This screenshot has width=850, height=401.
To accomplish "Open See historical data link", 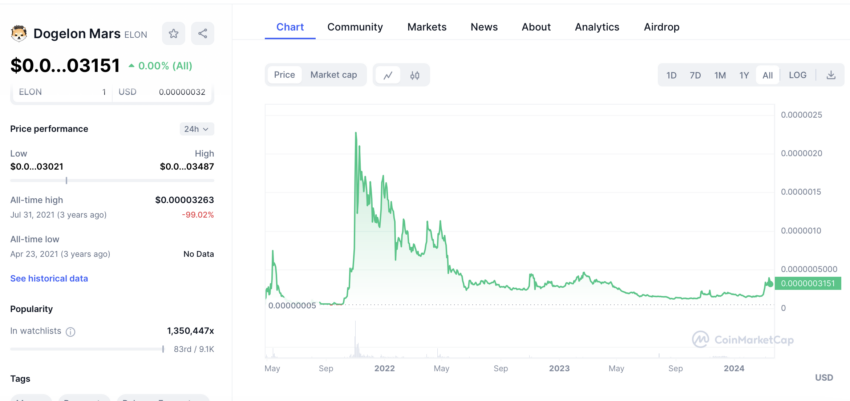I will coord(49,279).
